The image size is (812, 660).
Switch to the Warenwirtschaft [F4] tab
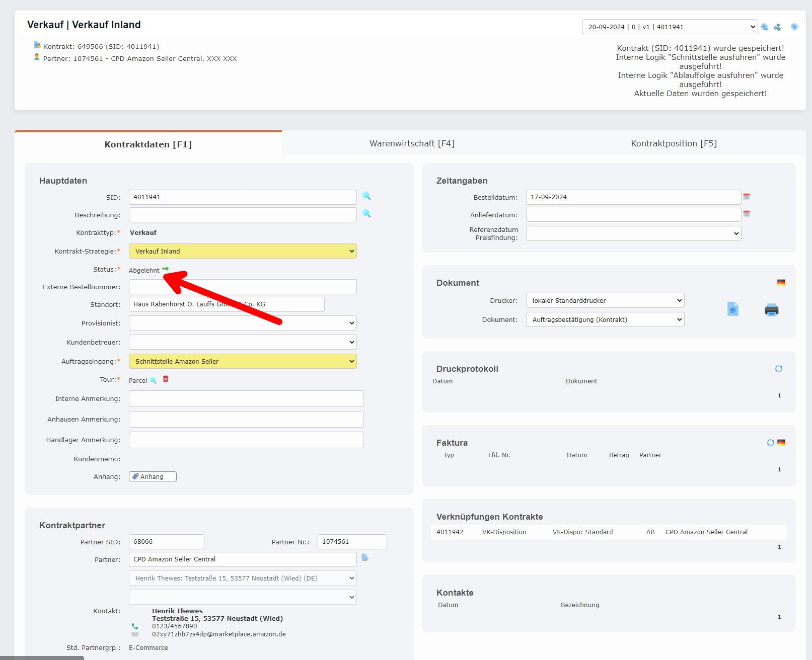(412, 144)
